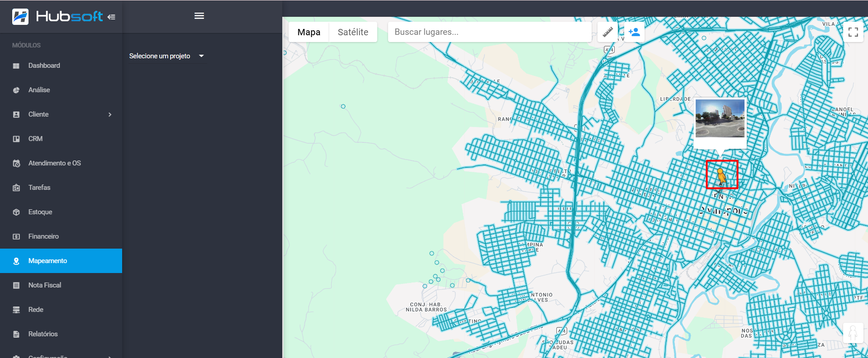Open the Relatórios module
868x358 pixels.
61,334
